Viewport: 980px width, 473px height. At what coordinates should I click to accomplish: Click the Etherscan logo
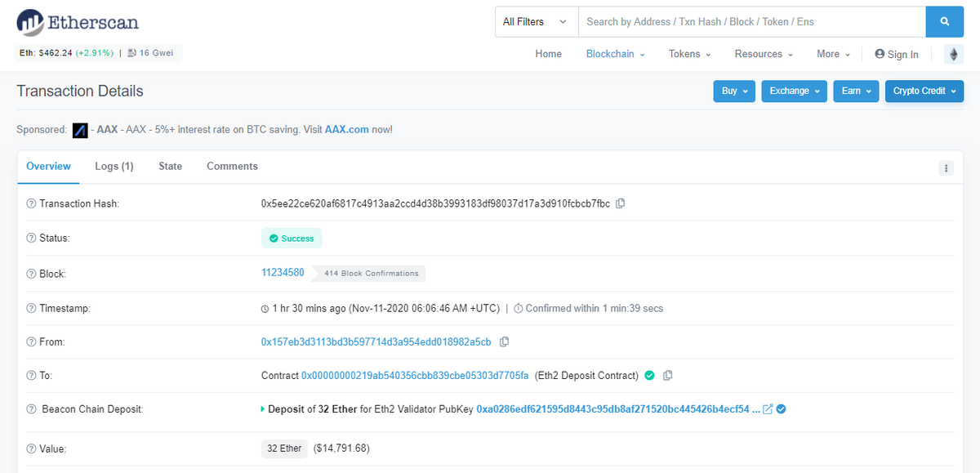[x=78, y=22]
